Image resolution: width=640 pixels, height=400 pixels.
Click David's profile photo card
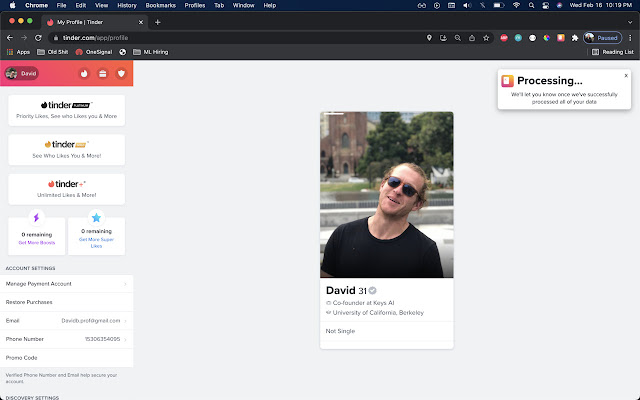pos(387,195)
